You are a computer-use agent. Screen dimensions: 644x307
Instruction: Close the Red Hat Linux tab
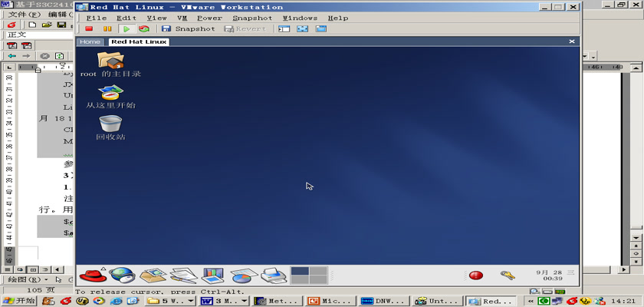click(571, 41)
